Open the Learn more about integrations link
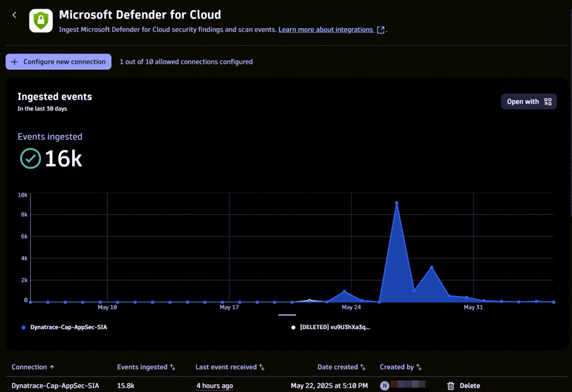This screenshot has width=572, height=392. (x=326, y=29)
